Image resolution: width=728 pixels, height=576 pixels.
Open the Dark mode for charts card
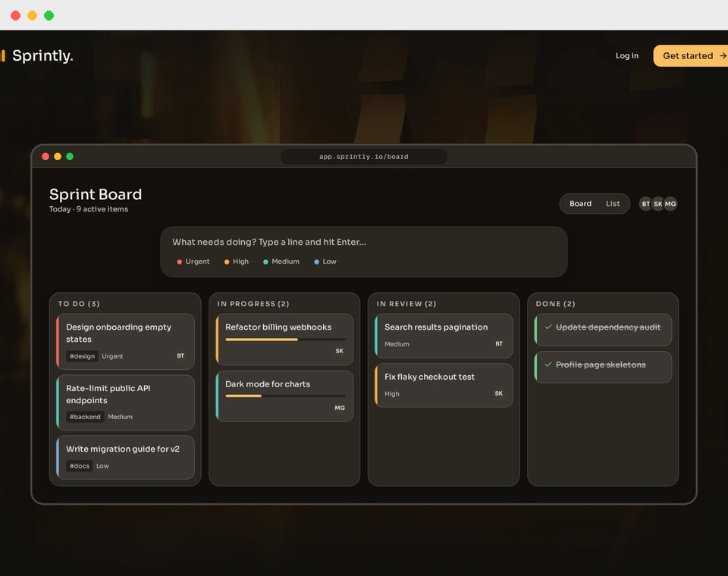pos(284,396)
